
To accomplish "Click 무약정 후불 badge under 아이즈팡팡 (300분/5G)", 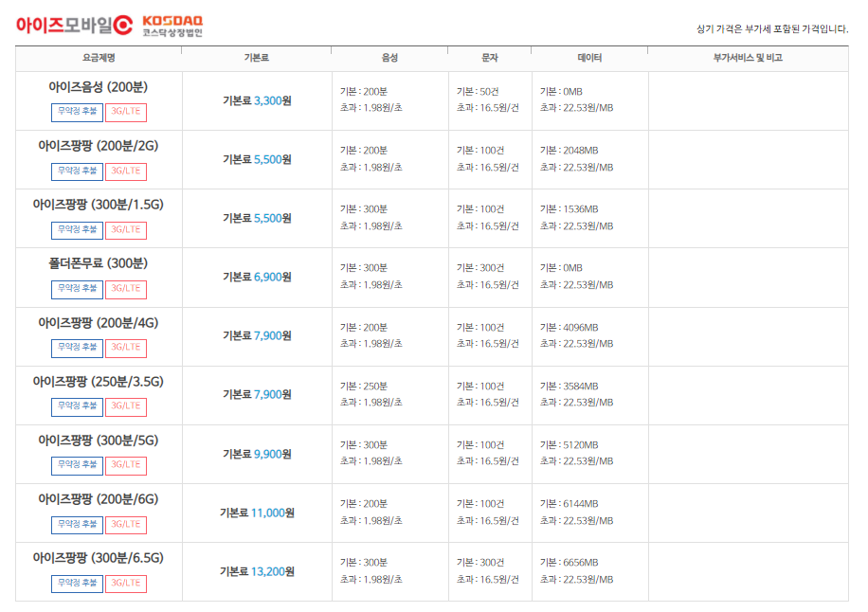I will coord(77,465).
